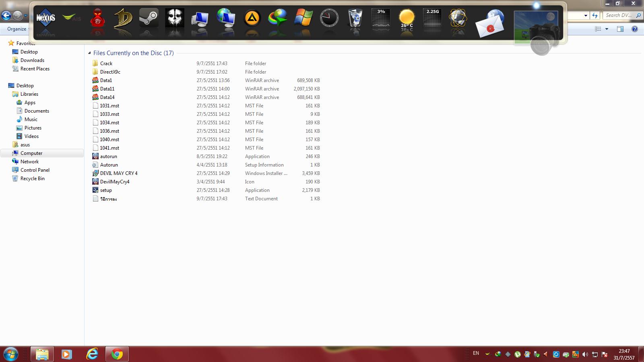Click the weather widget showing 26°C
Screen dimensions: 644x362
coord(406,19)
